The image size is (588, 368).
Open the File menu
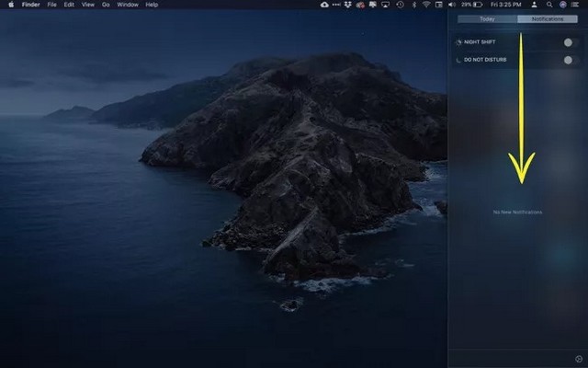[x=51, y=5]
